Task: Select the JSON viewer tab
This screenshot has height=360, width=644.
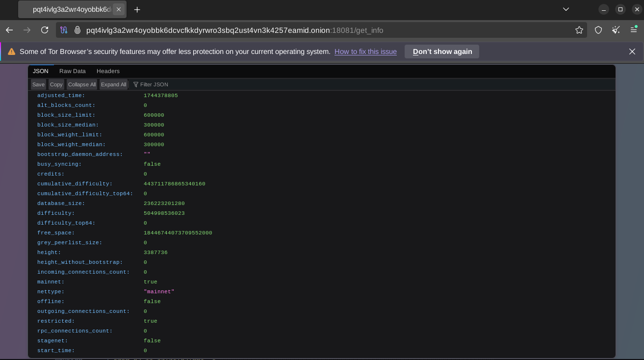Action: (x=41, y=71)
